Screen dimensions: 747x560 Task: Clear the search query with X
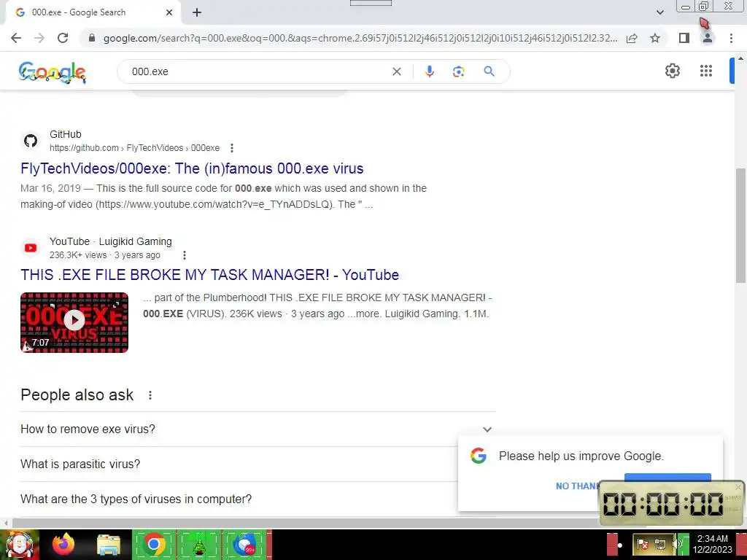pyautogui.click(x=396, y=71)
